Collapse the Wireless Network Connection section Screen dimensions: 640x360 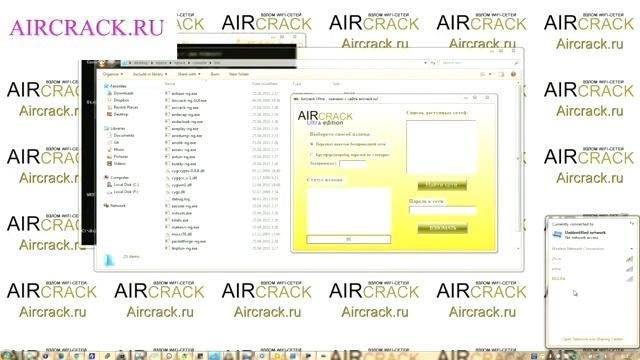(x=631, y=249)
